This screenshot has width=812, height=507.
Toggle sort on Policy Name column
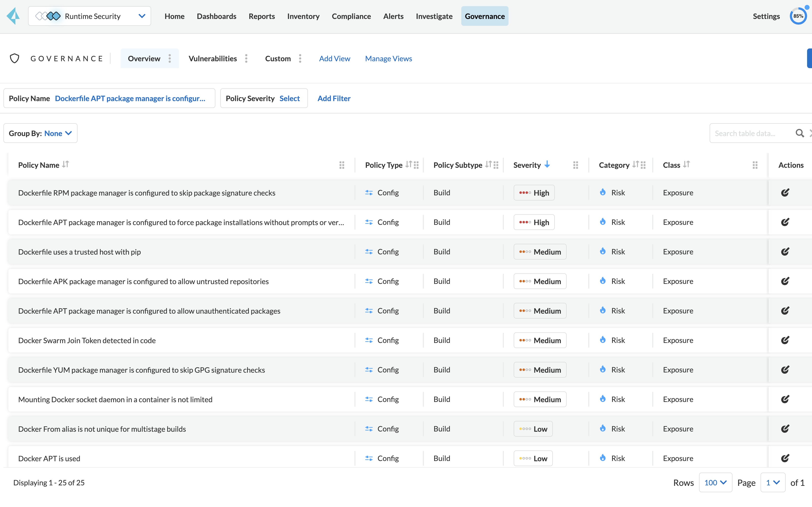pos(66,164)
